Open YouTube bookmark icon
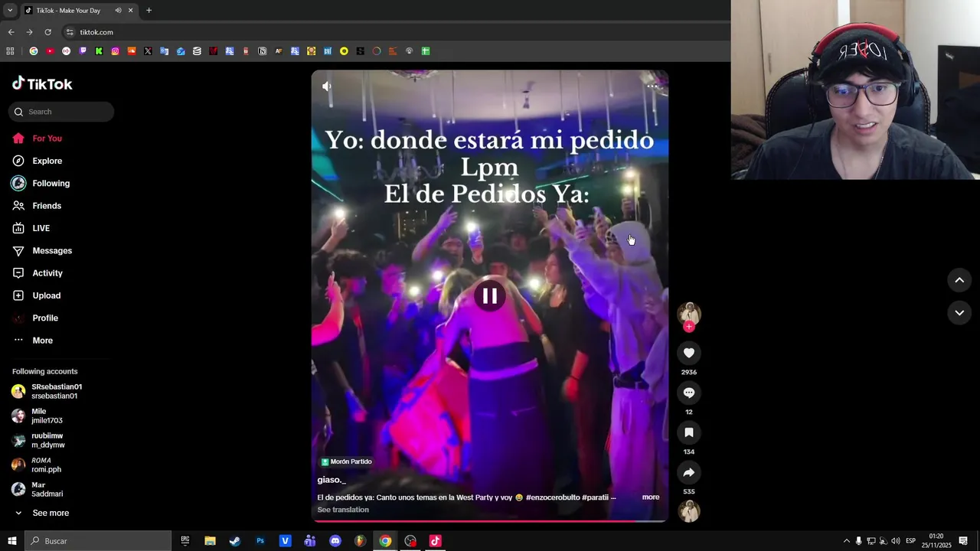980x551 pixels. 50,51
